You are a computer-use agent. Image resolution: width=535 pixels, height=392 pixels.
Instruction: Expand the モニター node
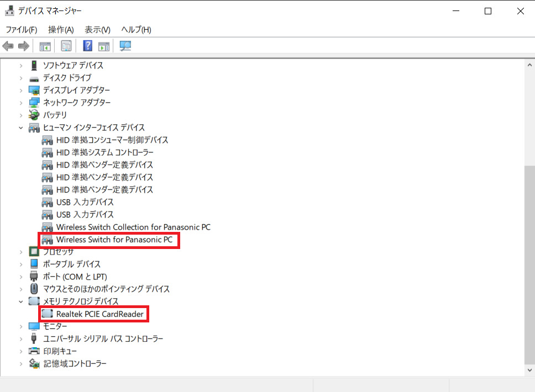point(21,326)
